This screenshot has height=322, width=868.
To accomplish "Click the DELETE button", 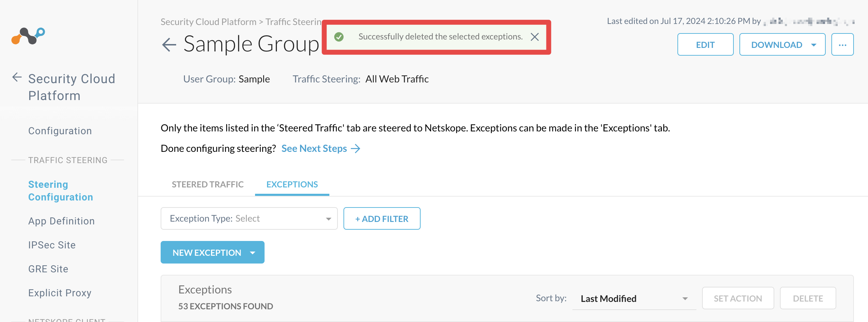I will pos(808,298).
